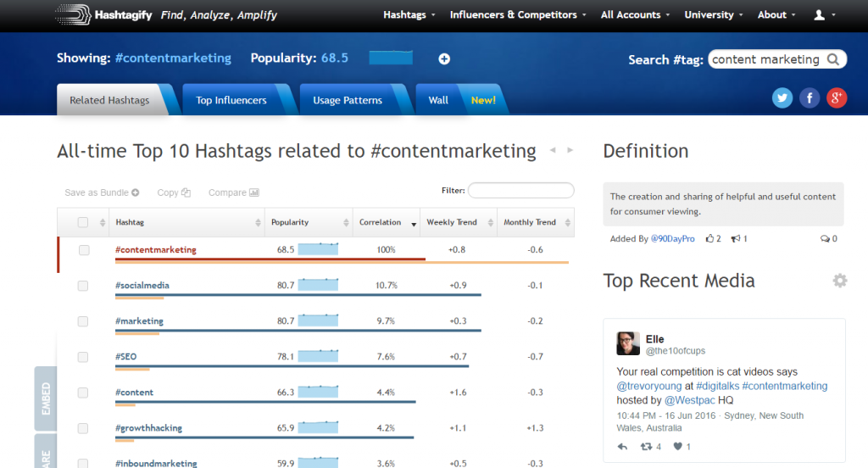
Task: Check the #growthhacking row checkbox
Action: [x=83, y=428]
